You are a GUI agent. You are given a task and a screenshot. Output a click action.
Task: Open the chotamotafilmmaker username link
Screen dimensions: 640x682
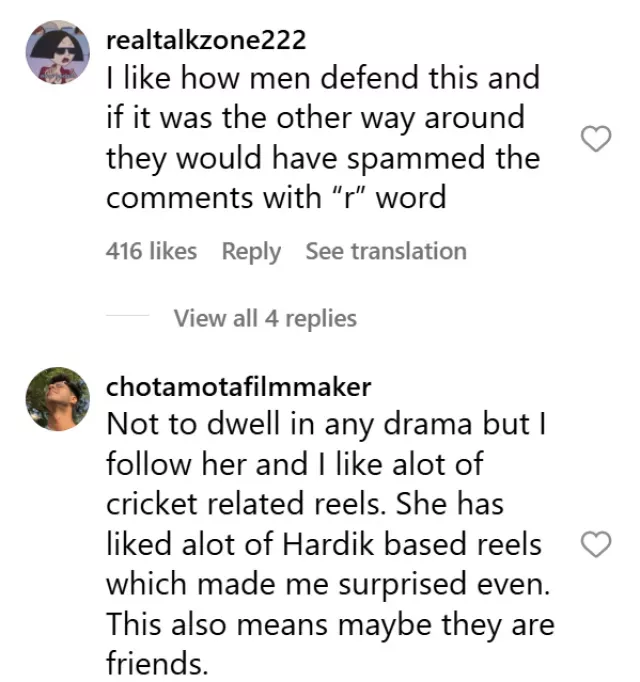coord(238,386)
